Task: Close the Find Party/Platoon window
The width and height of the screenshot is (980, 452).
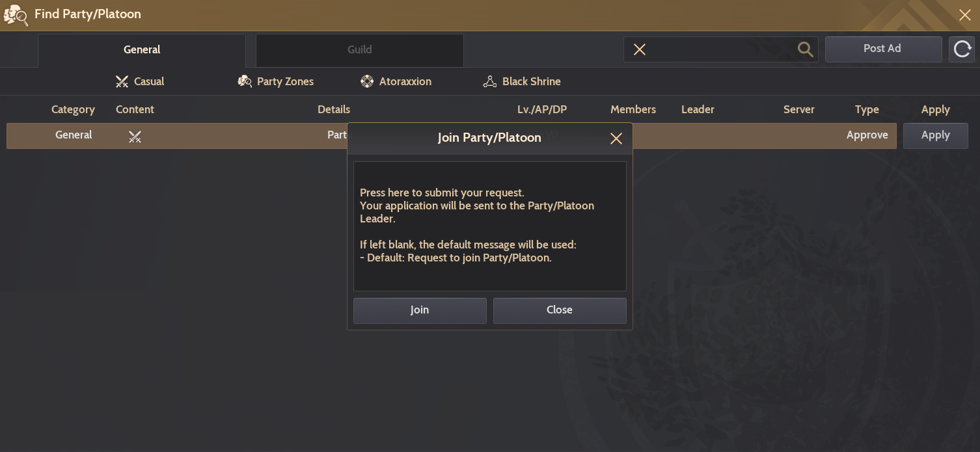Action: click(965, 15)
